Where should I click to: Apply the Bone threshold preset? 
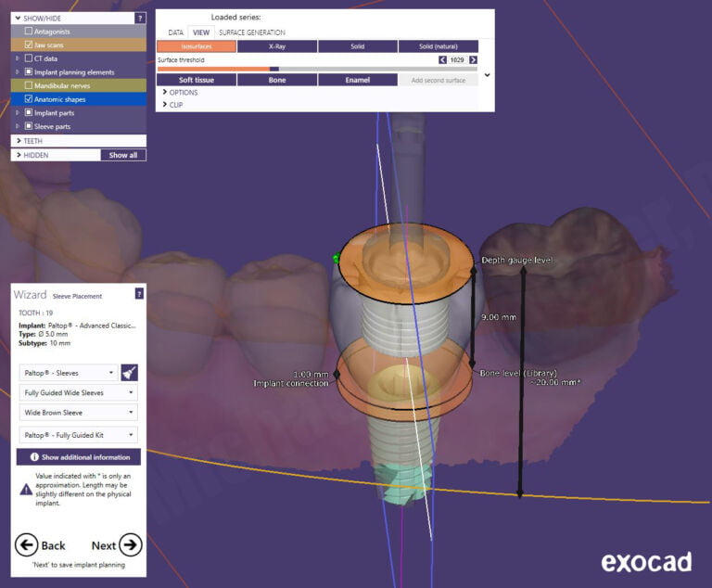277,80
